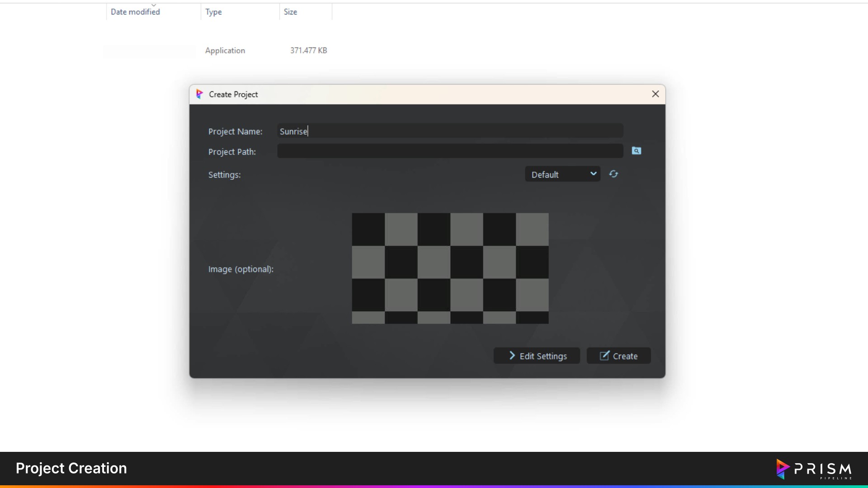Close the Create Project dialog
This screenshot has width=868, height=488.
point(655,94)
